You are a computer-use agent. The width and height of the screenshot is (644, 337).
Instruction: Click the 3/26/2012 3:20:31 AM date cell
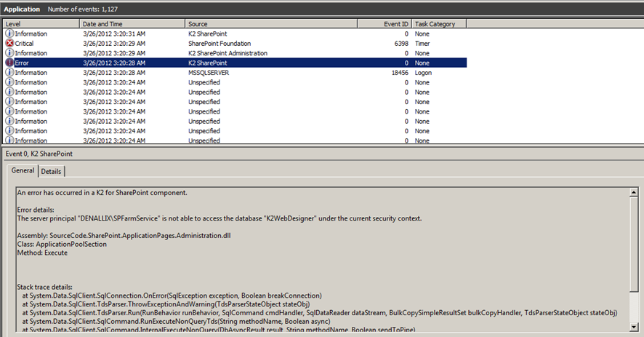coord(114,33)
